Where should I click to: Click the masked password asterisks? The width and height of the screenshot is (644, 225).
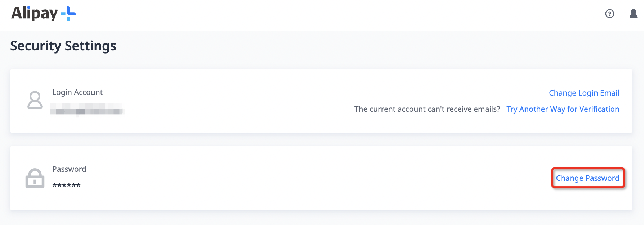66,185
